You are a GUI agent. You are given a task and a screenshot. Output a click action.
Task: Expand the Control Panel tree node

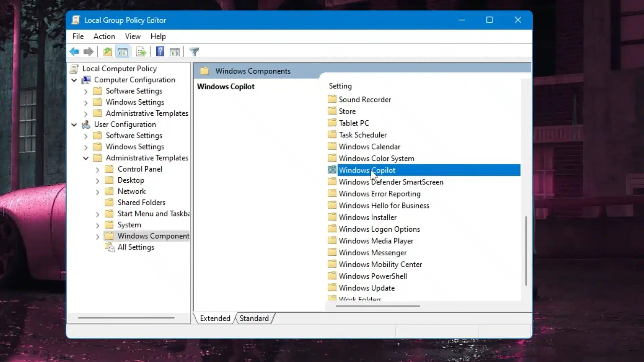[x=98, y=170]
